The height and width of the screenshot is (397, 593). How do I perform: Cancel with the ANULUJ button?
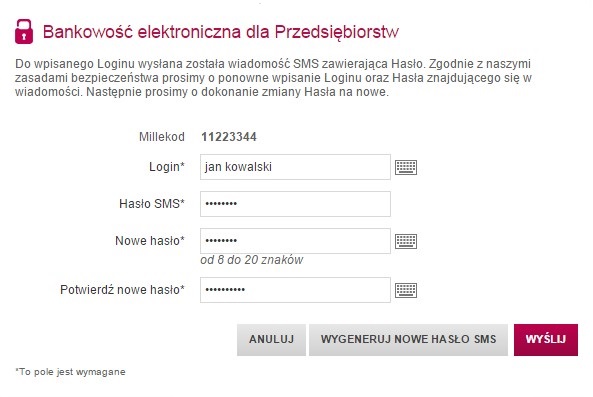[271, 340]
